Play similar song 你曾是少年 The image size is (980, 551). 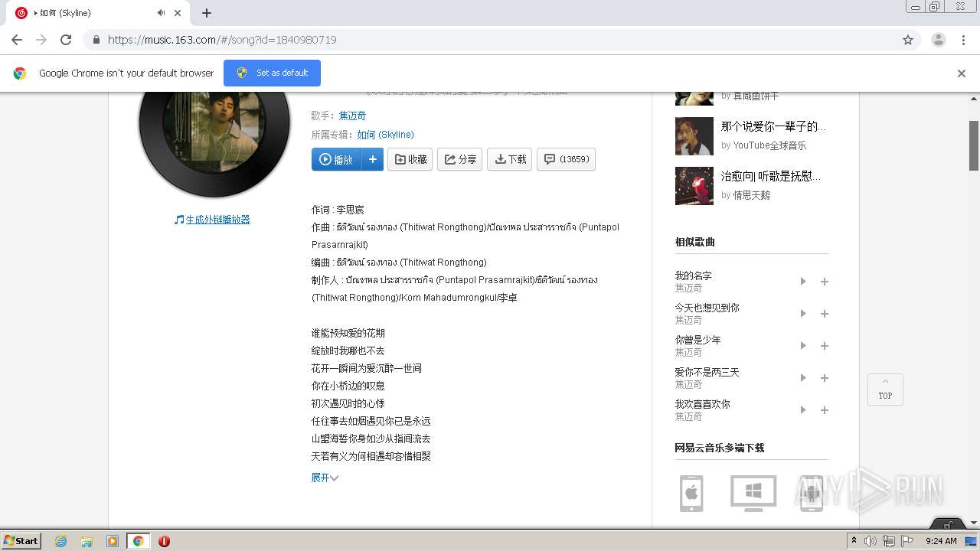tap(803, 346)
